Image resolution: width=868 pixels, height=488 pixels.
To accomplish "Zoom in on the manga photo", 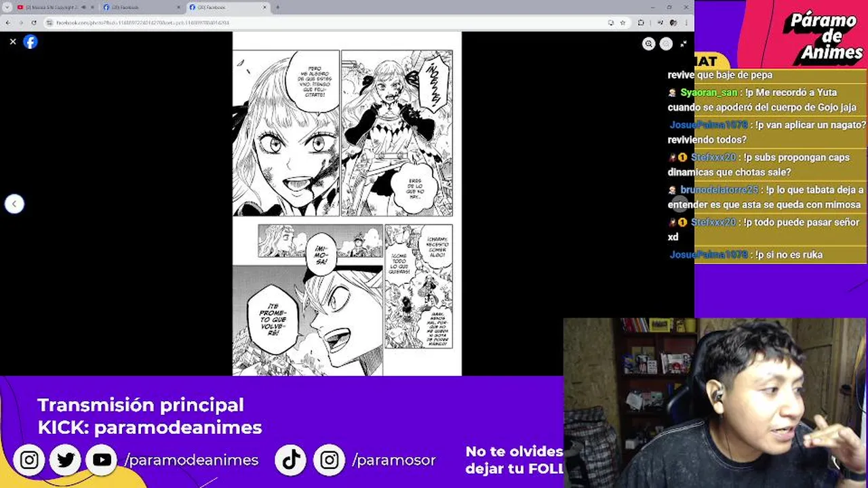I will click(x=649, y=43).
